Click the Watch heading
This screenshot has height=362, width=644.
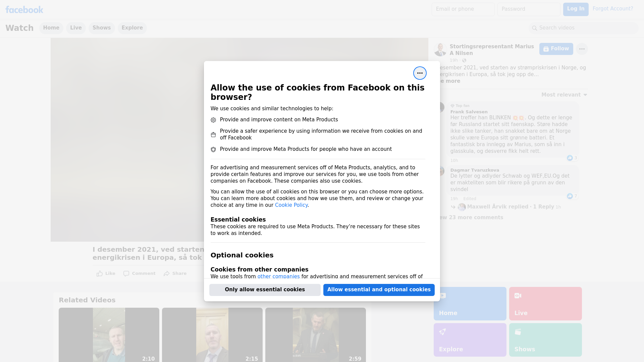tap(19, 28)
